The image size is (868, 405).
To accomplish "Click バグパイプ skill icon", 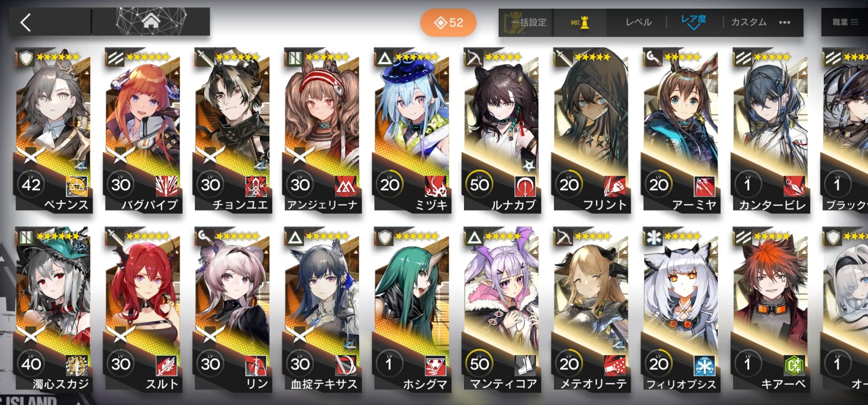I will (167, 186).
